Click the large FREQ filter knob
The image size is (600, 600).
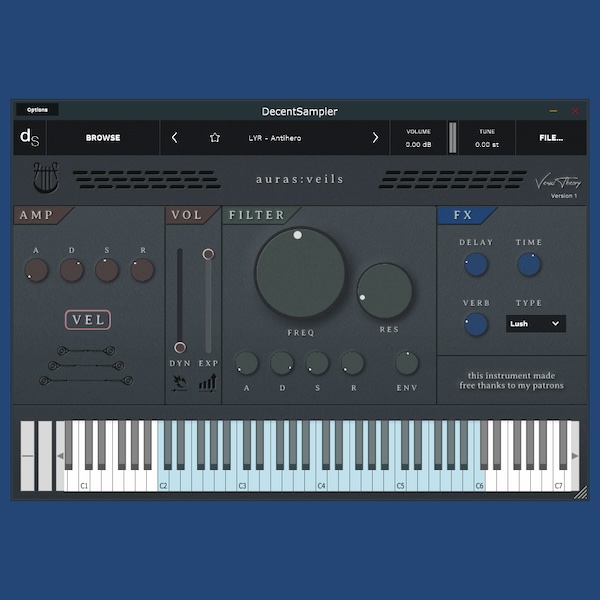tap(300, 272)
